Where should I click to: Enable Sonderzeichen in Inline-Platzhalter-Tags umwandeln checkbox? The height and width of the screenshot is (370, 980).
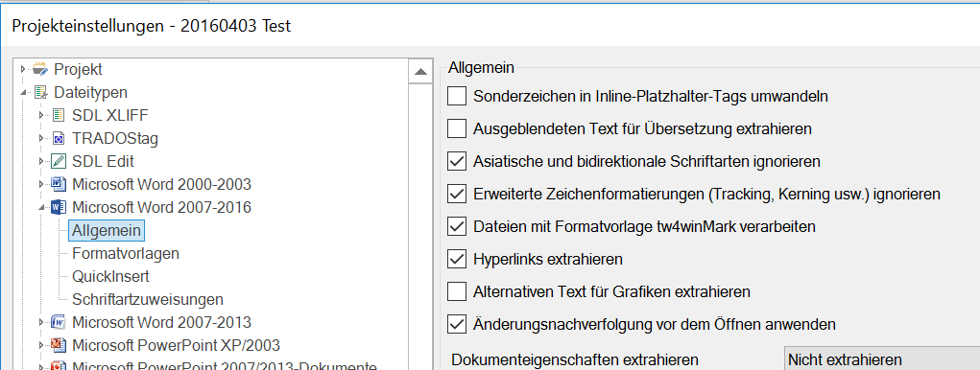[457, 96]
